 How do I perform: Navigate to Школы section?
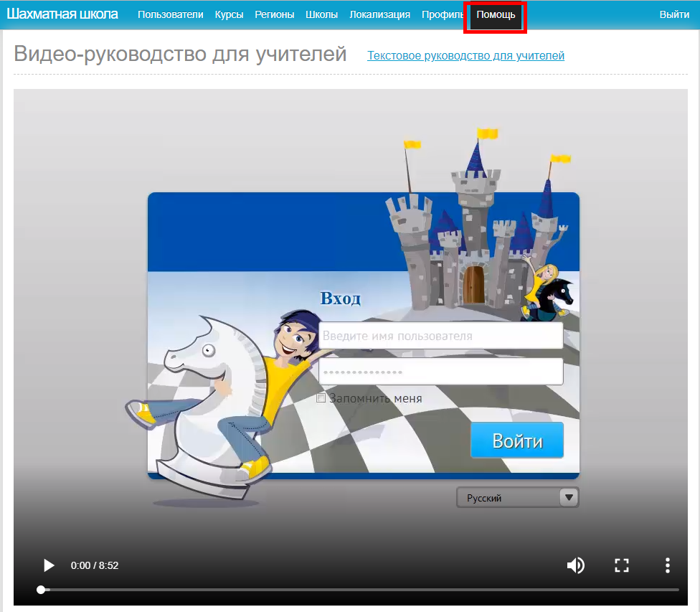[321, 15]
